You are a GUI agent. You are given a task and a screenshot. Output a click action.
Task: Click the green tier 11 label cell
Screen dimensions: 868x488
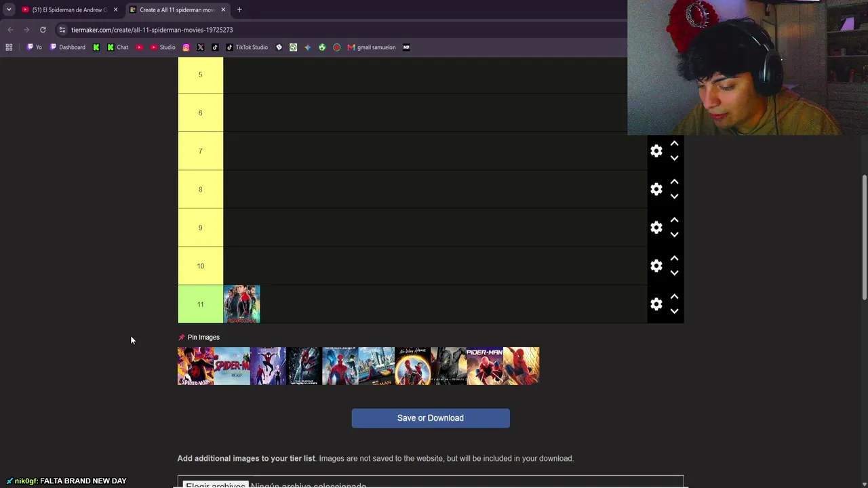(200, 304)
